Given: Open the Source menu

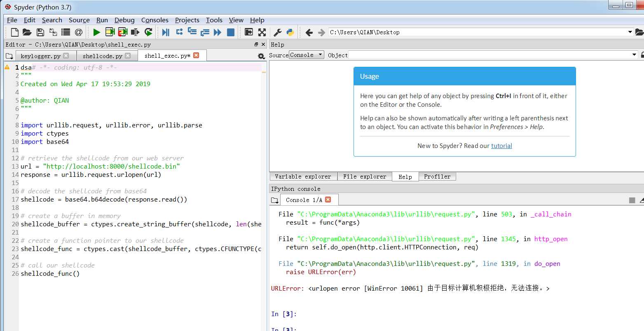Looking at the screenshot, I should point(79,20).
